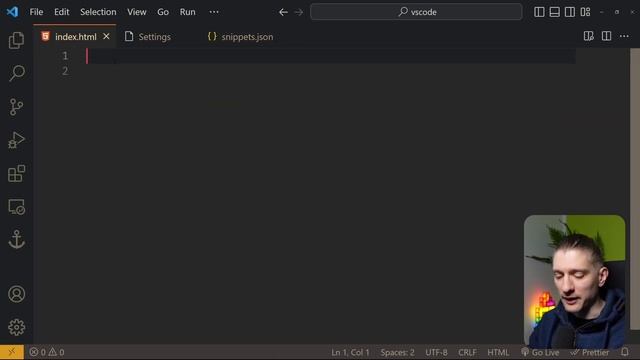Open the Source Control view
640x360 pixels.
point(16,107)
